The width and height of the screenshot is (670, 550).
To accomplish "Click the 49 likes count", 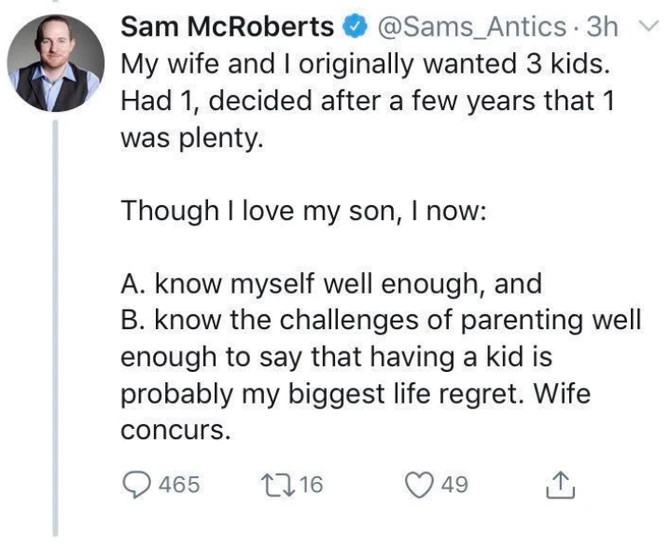I will coord(454,485).
